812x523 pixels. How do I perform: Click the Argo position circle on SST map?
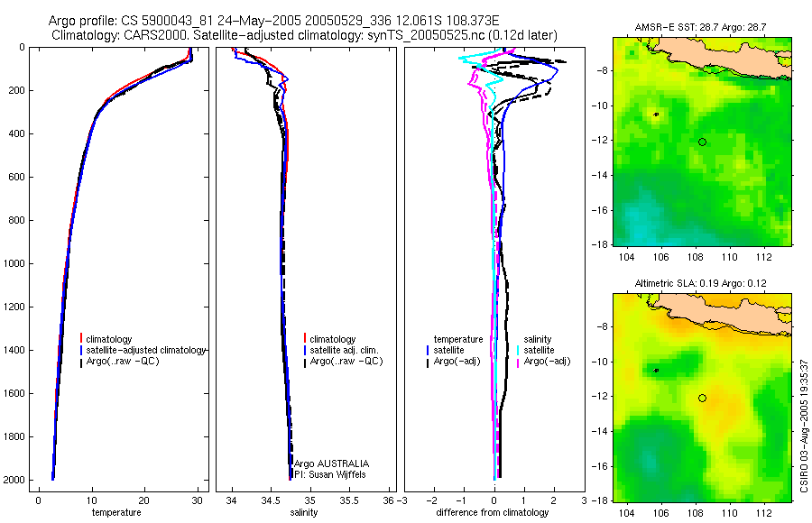pos(702,142)
